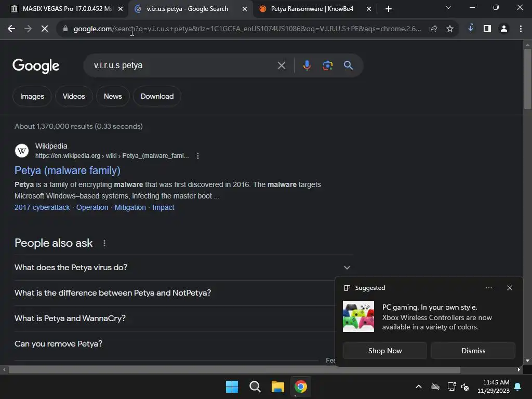Open File Explorer from taskbar
This screenshot has width=532, height=399.
[x=278, y=387]
